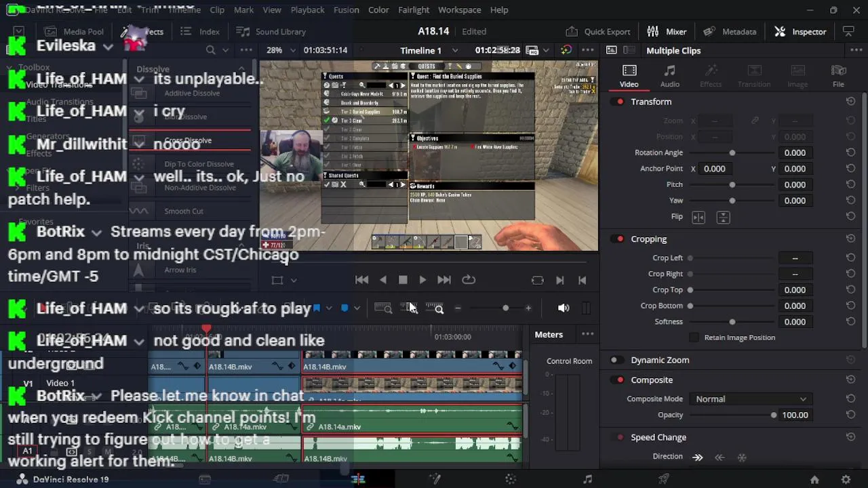Open the Mixer panel
The image size is (868, 488).
[667, 31]
